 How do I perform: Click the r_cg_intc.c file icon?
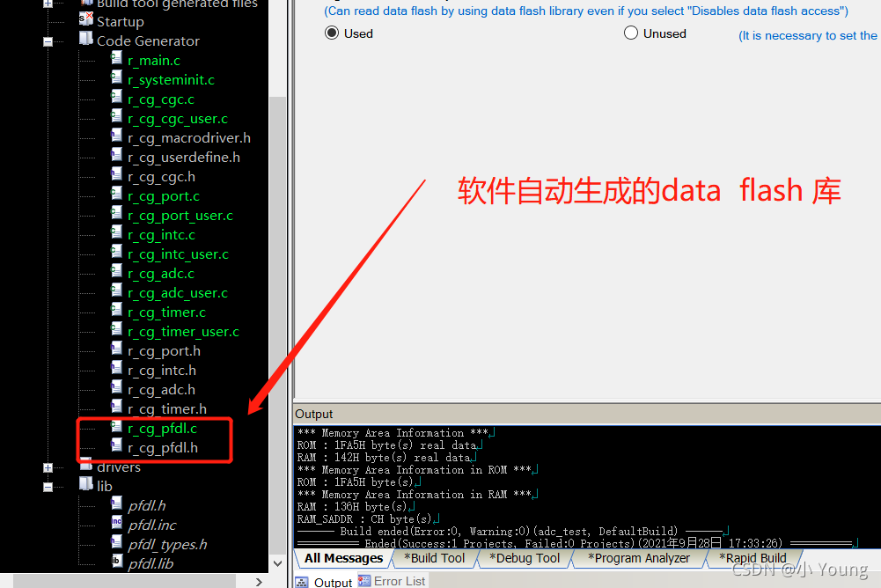coord(116,232)
